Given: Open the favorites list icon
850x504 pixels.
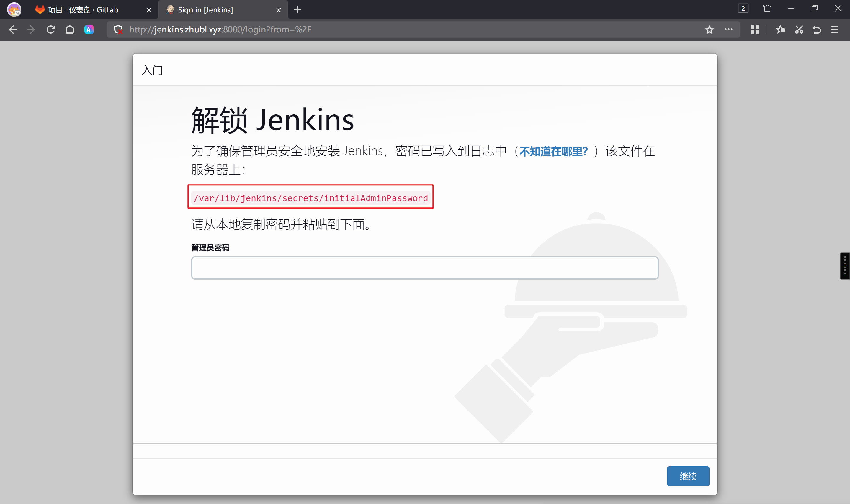Looking at the screenshot, I should tap(780, 29).
